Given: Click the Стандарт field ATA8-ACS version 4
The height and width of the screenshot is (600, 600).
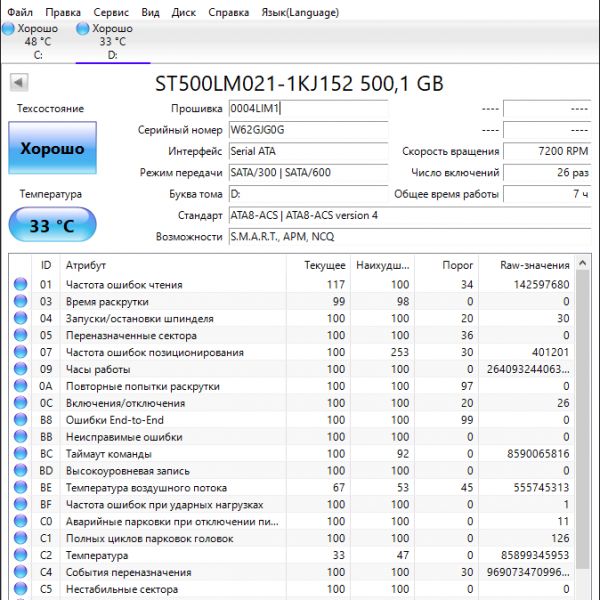Looking at the screenshot, I should [x=410, y=215].
